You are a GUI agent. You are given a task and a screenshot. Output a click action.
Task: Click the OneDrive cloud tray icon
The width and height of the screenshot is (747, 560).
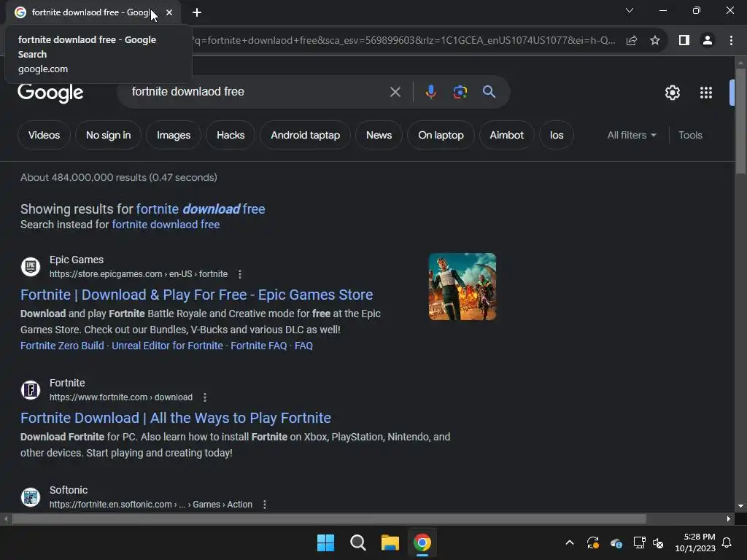(616, 542)
